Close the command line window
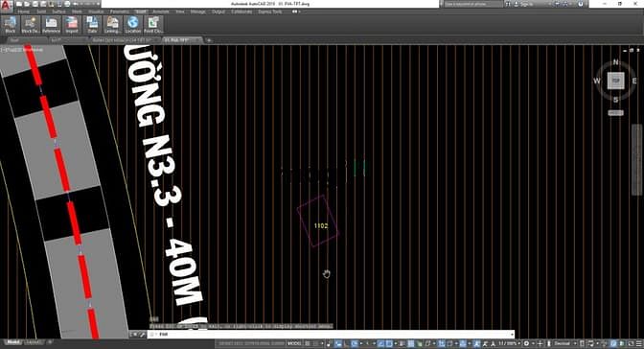Viewport: 644px width, 349px height. (135, 335)
